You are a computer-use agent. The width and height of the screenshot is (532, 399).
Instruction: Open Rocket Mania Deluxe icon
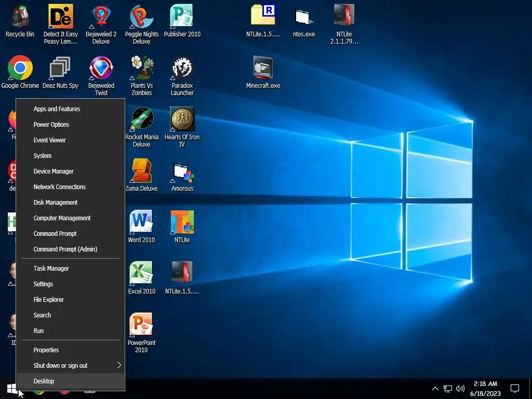(142, 127)
